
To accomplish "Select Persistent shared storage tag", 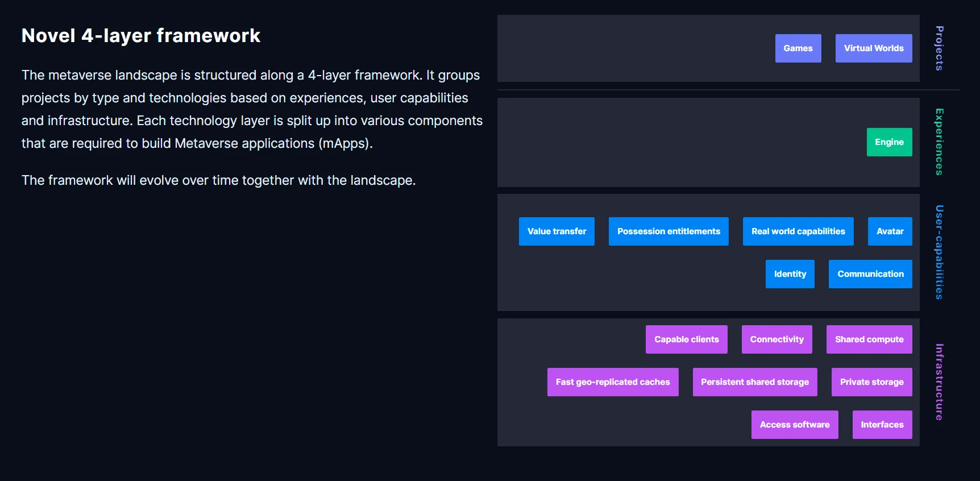I will (x=754, y=382).
